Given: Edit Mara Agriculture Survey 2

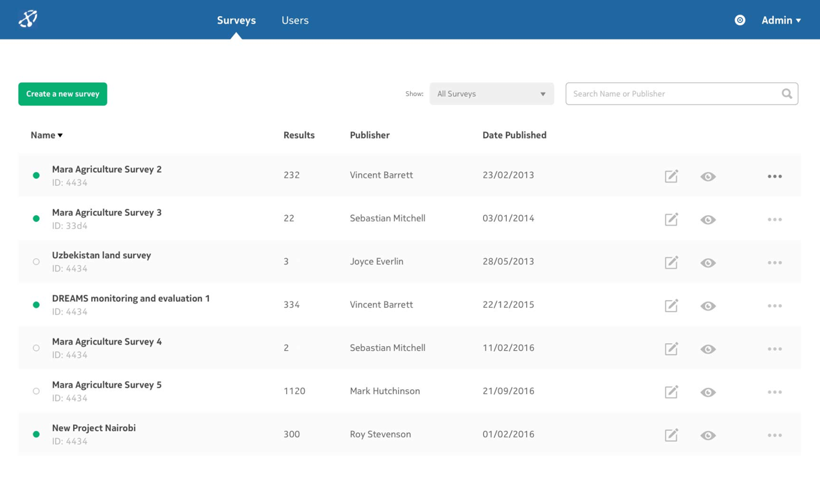Looking at the screenshot, I should tap(671, 176).
